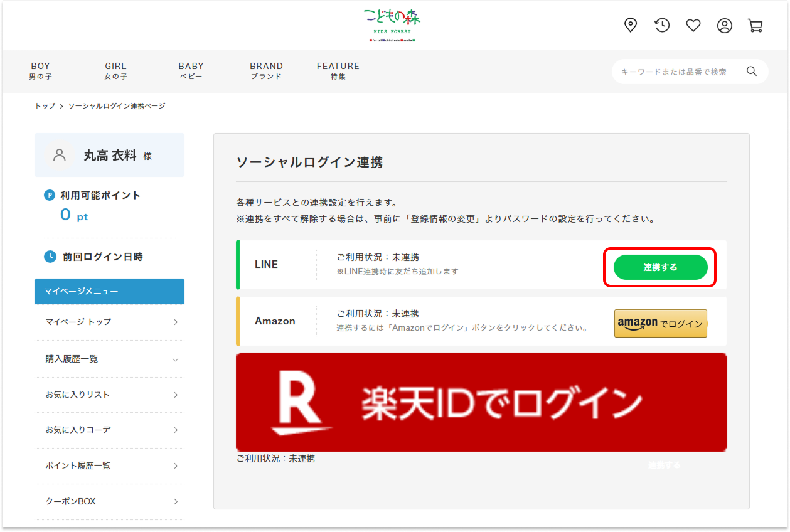Expand 購入履歴一覧 in sidebar

point(110,359)
